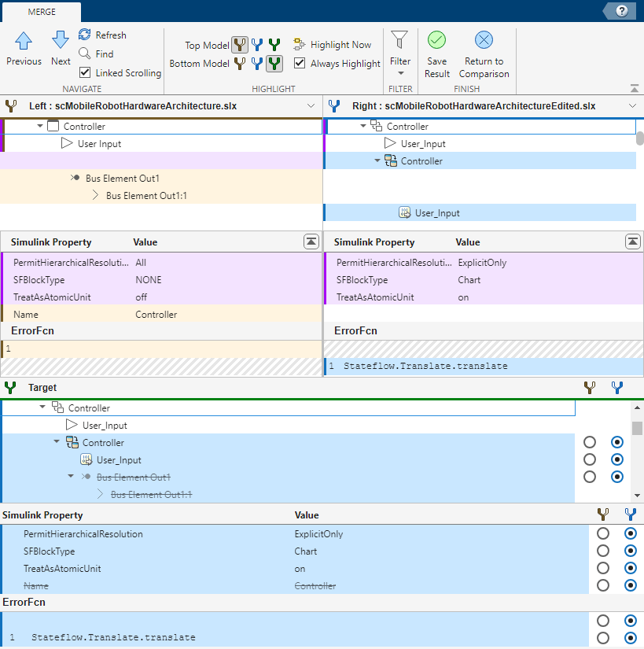
Task: Toggle the Linked Scrolling checkbox
Action: 85,72
